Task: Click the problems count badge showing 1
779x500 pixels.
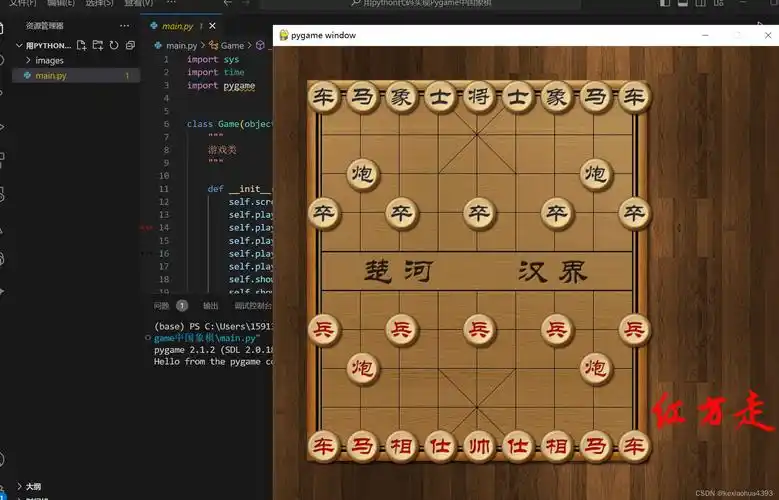Action: [182, 306]
